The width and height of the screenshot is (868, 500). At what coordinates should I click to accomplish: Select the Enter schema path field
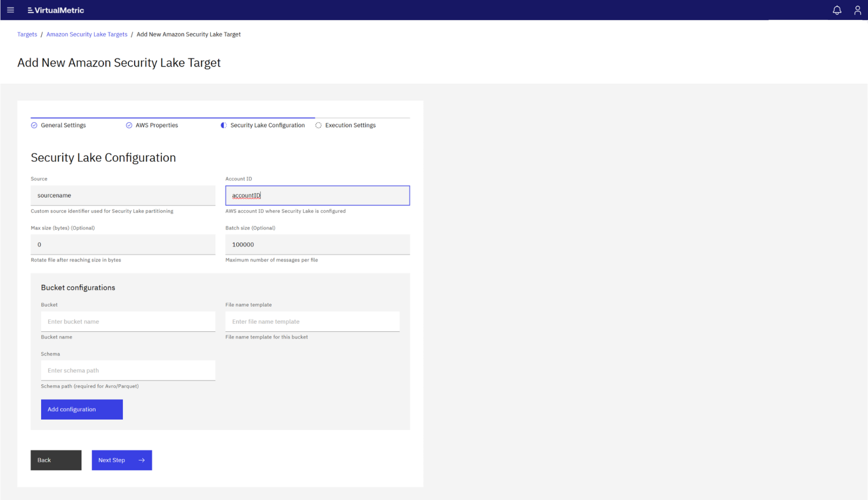pyautogui.click(x=128, y=370)
